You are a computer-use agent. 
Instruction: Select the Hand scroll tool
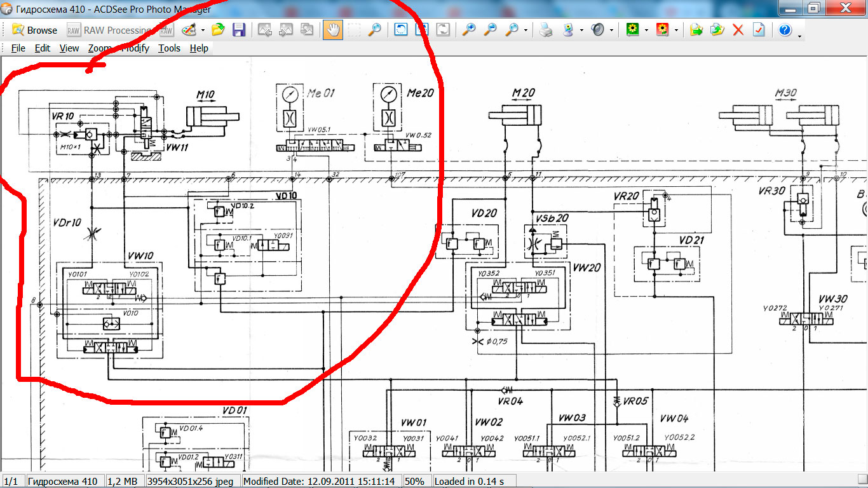pyautogui.click(x=332, y=30)
